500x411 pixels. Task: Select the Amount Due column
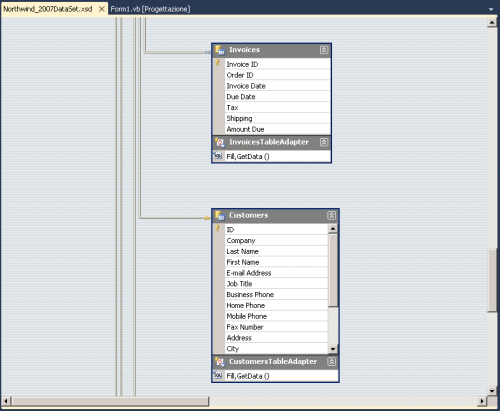pyautogui.click(x=278, y=129)
